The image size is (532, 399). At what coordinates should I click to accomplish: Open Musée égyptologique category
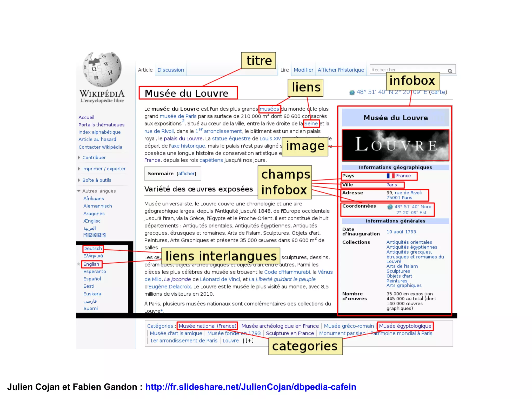pyautogui.click(x=405, y=326)
